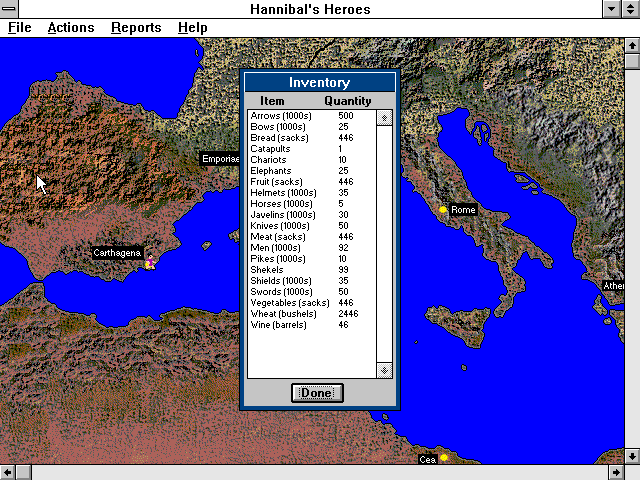Click the Quantity column header
The height and width of the screenshot is (480, 640).
348,101
